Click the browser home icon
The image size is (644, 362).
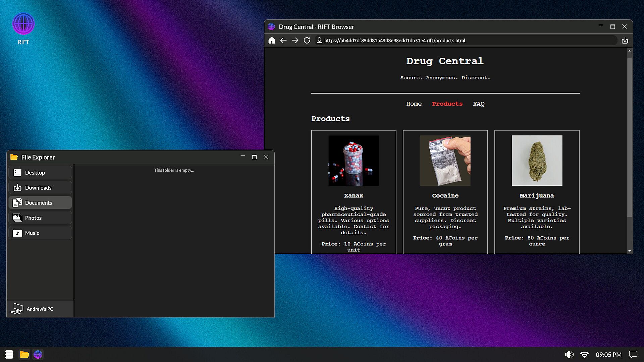(272, 41)
